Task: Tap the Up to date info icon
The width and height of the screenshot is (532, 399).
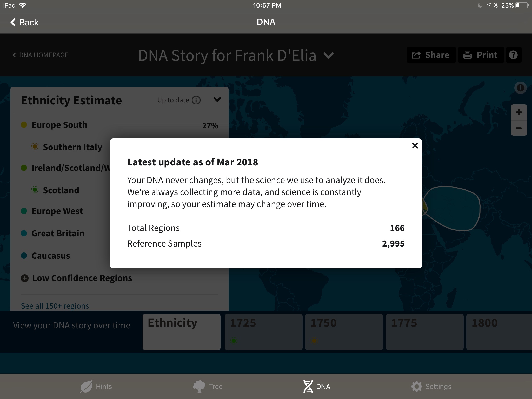Action: 196,100
